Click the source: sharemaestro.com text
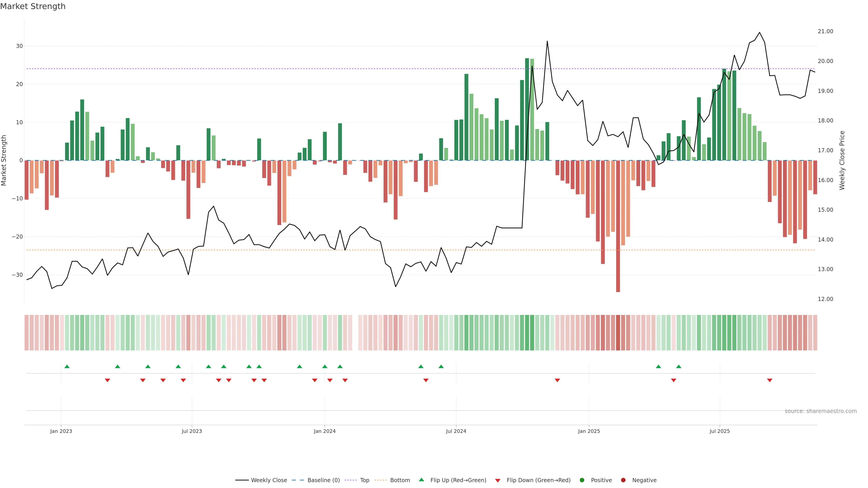 click(821, 411)
